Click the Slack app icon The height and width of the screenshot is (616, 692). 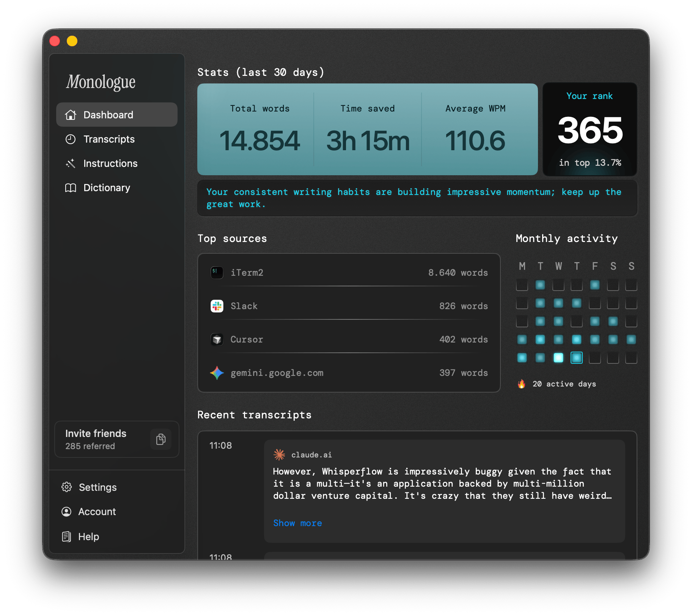[x=217, y=306]
